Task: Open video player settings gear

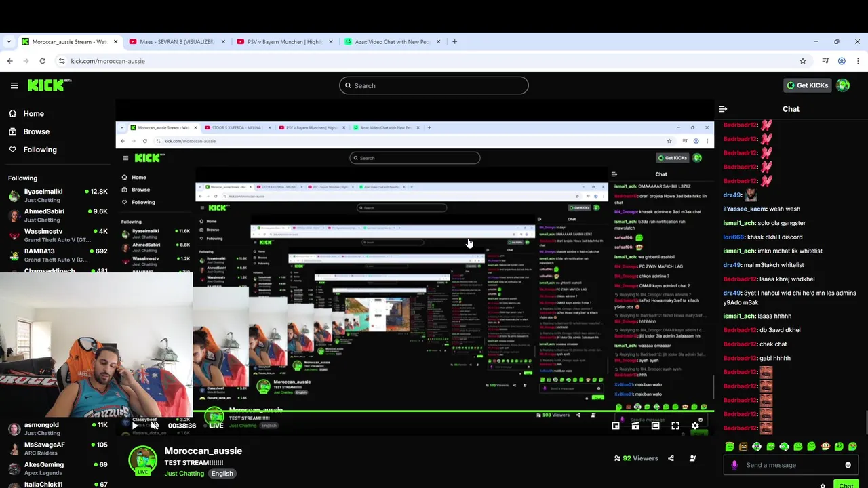Action: point(695,426)
